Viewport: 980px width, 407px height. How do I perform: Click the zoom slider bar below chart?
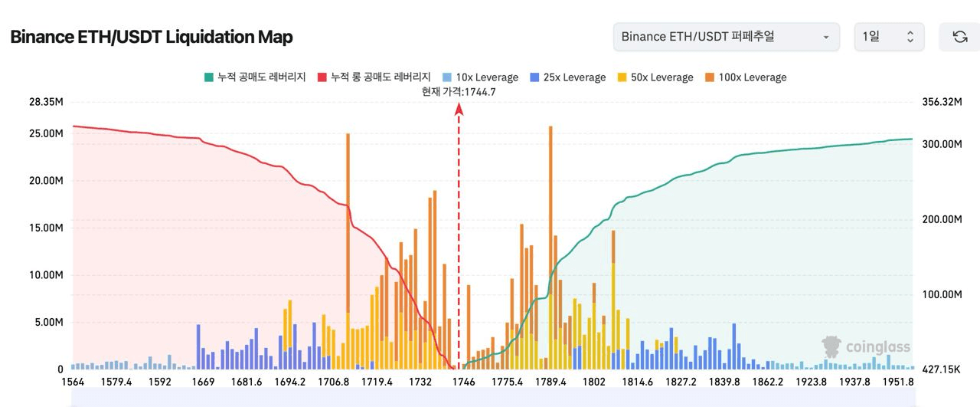click(x=490, y=397)
